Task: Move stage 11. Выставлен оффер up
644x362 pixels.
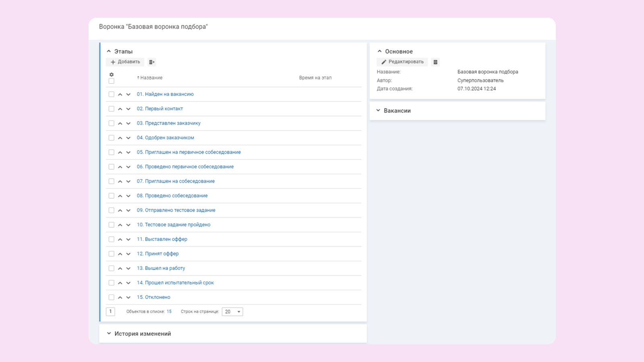Action: point(120,239)
